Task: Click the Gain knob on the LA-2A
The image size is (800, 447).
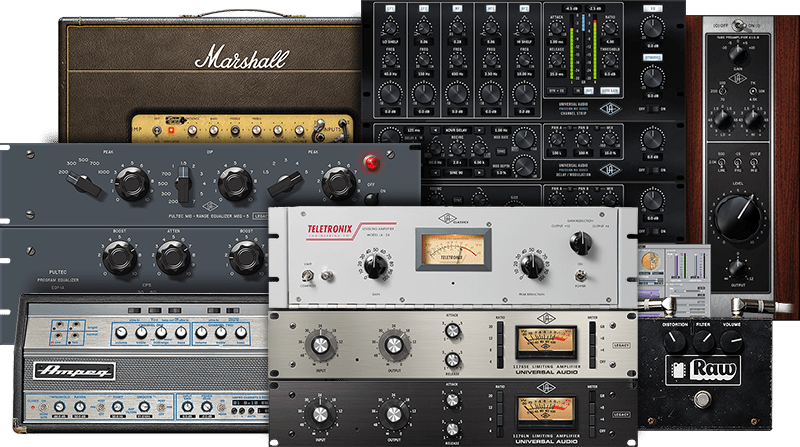Action: [376, 265]
